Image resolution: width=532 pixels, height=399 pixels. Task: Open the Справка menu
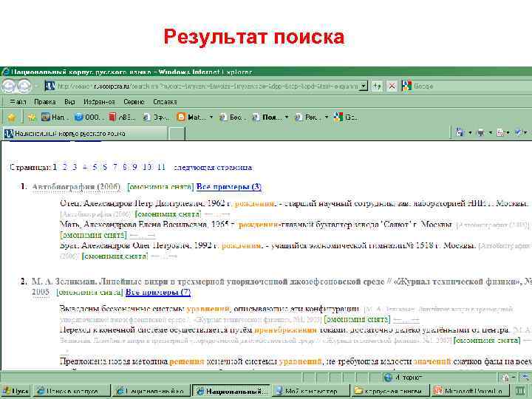(x=165, y=102)
